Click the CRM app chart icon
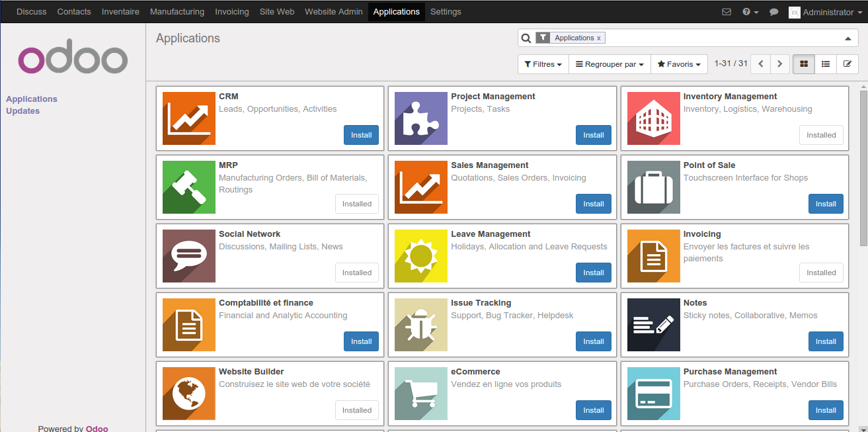Screen dimensions: 868x432 (x=189, y=118)
